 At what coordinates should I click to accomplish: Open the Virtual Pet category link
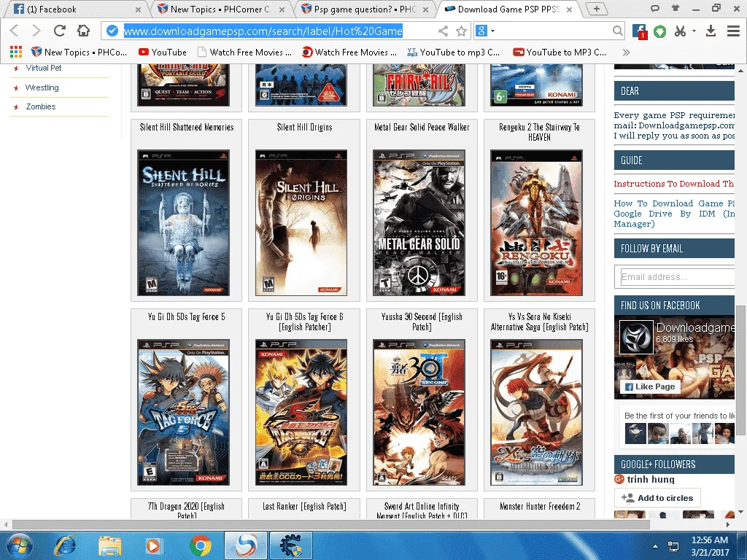43,68
